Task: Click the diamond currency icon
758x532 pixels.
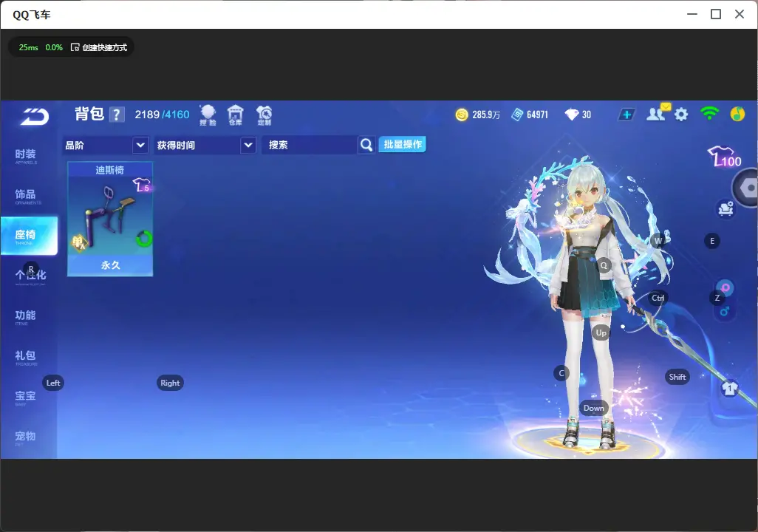Action: pyautogui.click(x=571, y=115)
